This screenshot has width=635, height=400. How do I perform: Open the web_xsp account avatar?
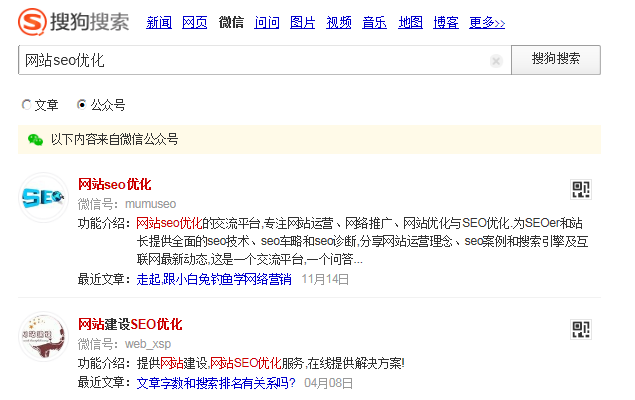(44, 337)
